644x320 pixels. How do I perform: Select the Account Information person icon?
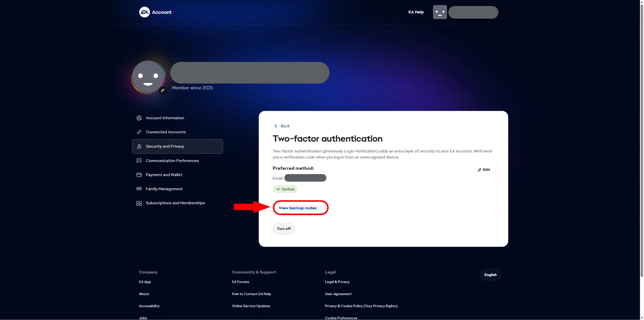pyautogui.click(x=139, y=118)
